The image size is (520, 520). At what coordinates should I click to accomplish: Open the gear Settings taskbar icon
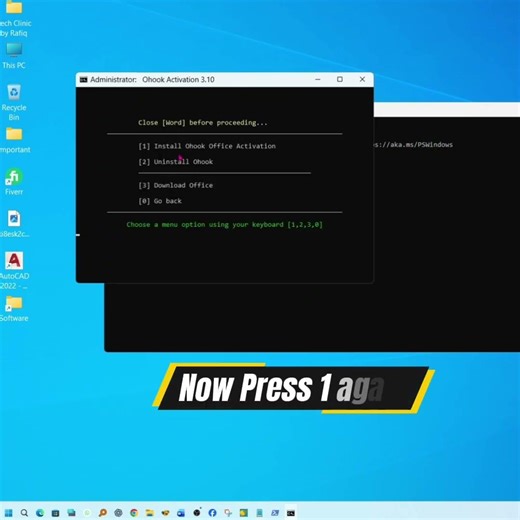pos(118,513)
